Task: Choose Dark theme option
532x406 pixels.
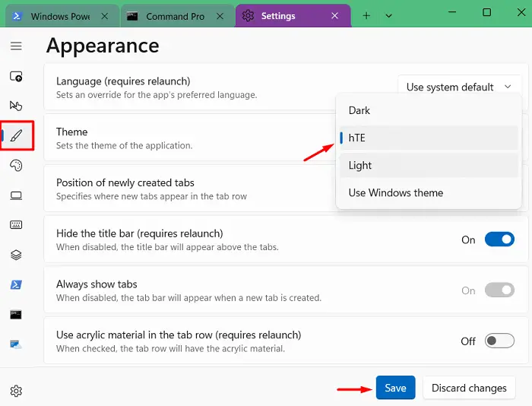Action: pos(429,111)
